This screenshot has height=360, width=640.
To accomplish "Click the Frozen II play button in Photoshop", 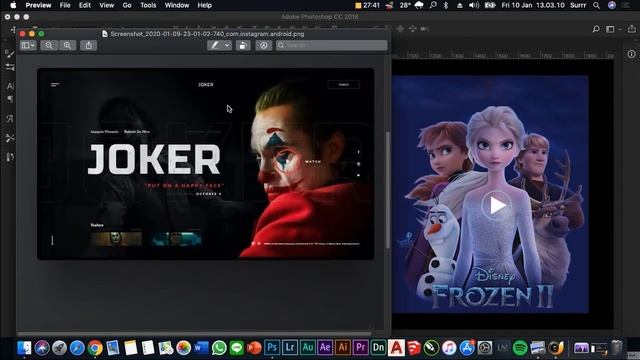I will pos(496,205).
